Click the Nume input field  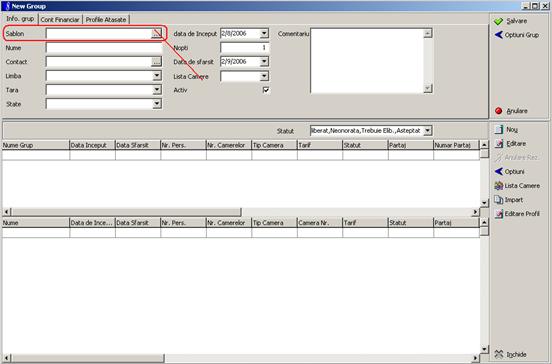(104, 48)
